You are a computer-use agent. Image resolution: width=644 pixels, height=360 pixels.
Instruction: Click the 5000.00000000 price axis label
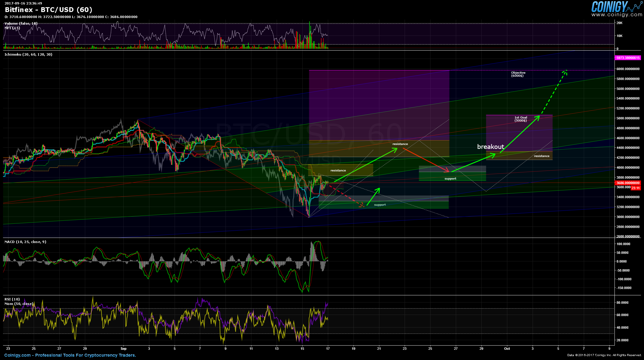click(627, 118)
